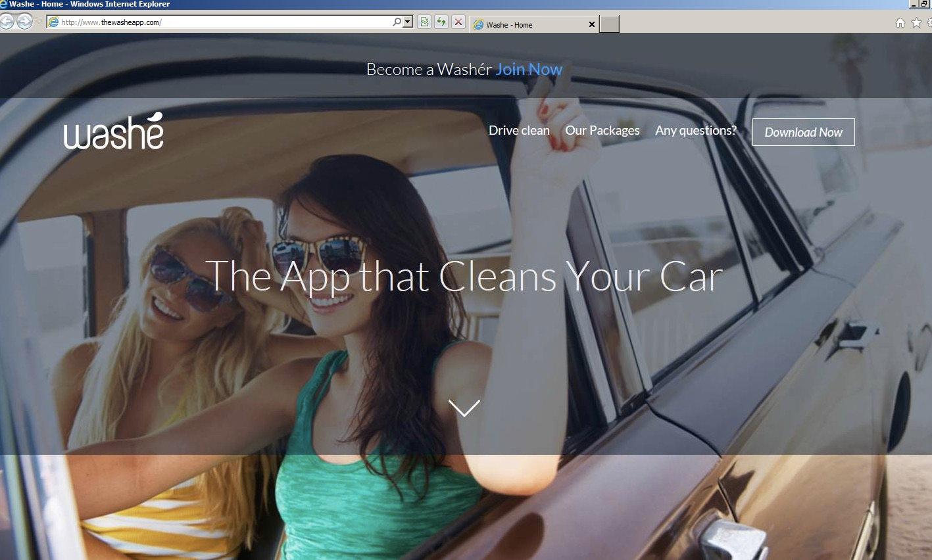932x560 pixels.
Task: Click the Download Now button
Action: point(803,132)
